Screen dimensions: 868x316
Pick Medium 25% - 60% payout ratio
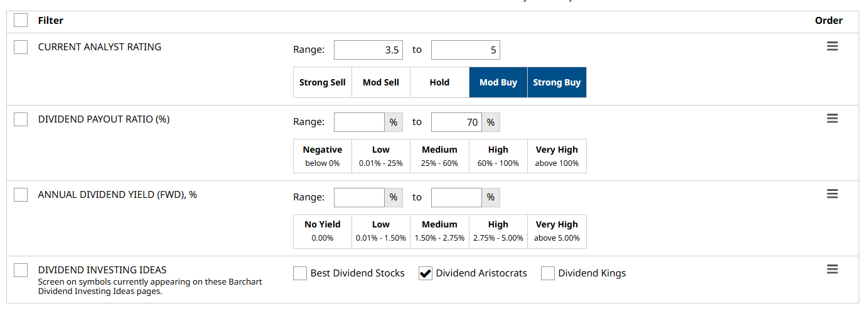coord(439,156)
